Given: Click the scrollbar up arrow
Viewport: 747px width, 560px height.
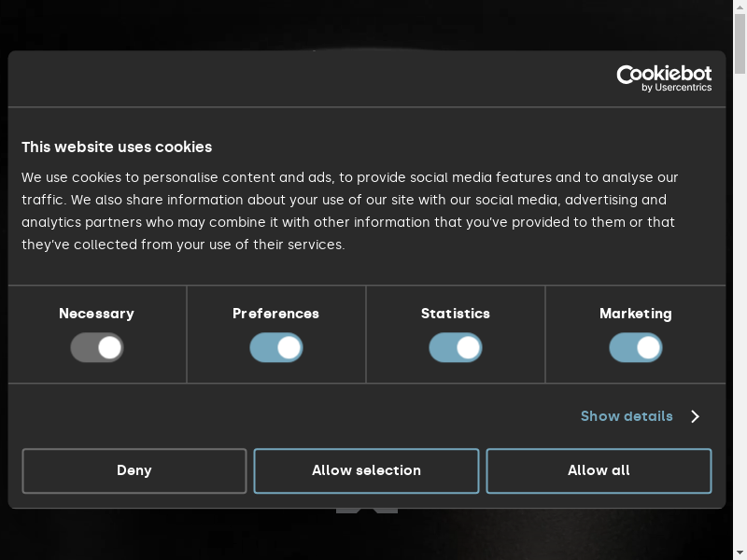Looking at the screenshot, I should pyautogui.click(x=740, y=7).
